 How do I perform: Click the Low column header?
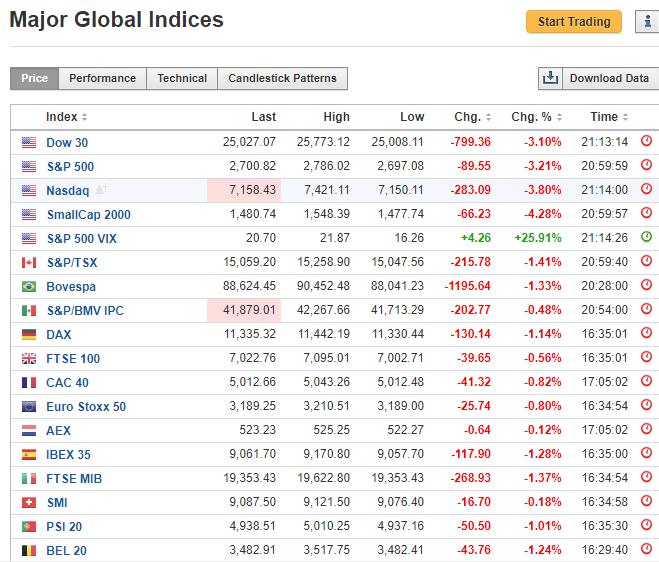point(412,116)
